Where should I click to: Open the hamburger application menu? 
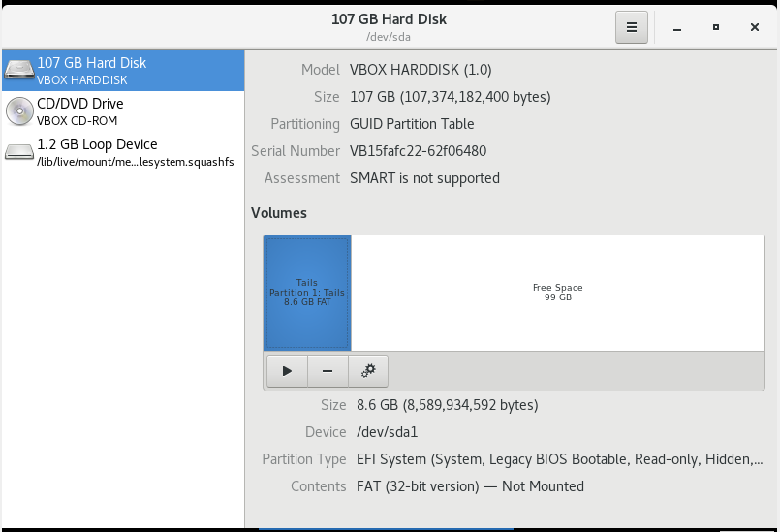tap(631, 28)
